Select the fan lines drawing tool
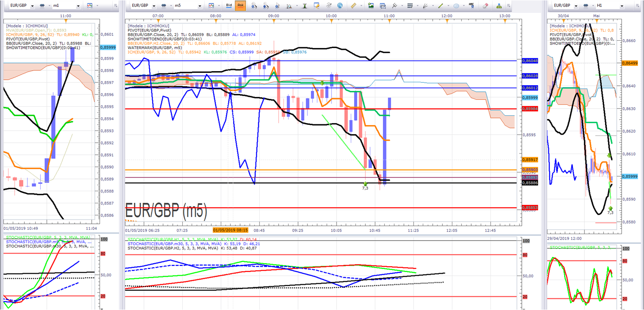The width and height of the screenshot is (644, 310). click(x=425, y=6)
